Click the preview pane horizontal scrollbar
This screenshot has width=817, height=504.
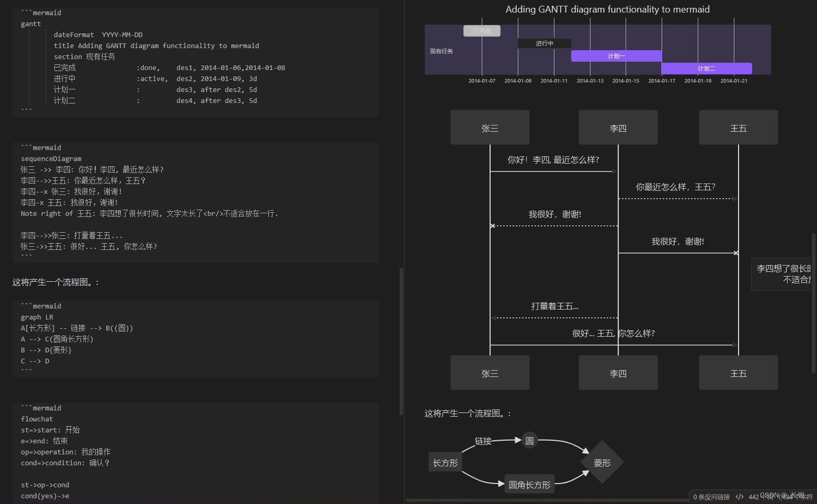tap(547, 500)
